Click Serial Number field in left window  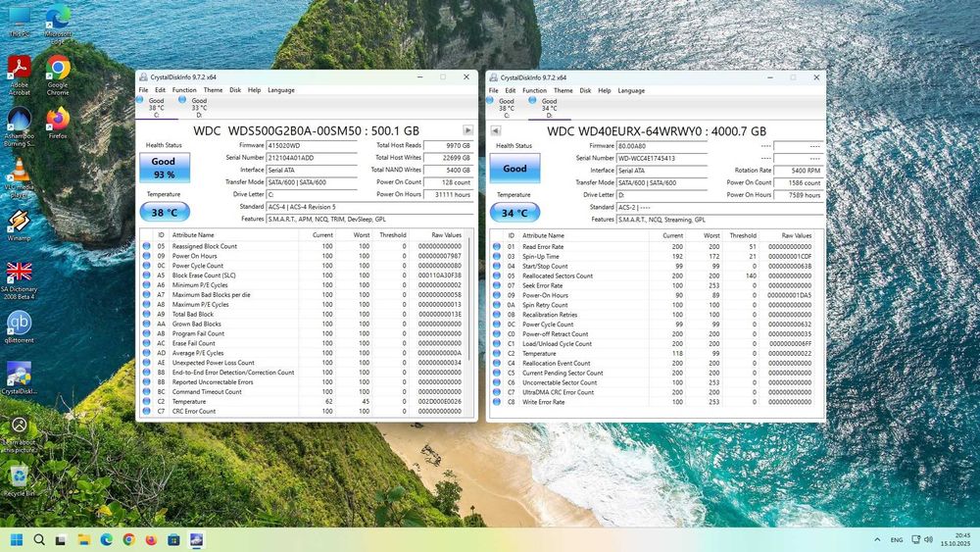point(312,158)
